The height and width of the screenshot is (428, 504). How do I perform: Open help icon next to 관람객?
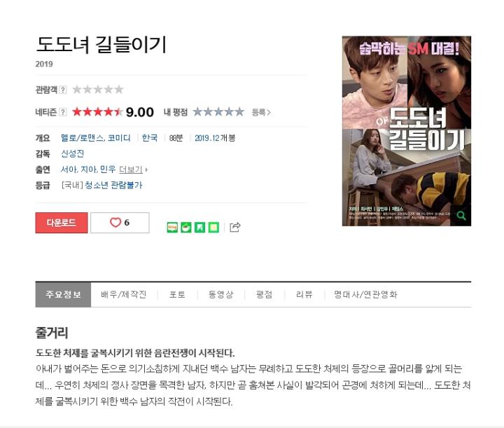pyautogui.click(x=63, y=90)
